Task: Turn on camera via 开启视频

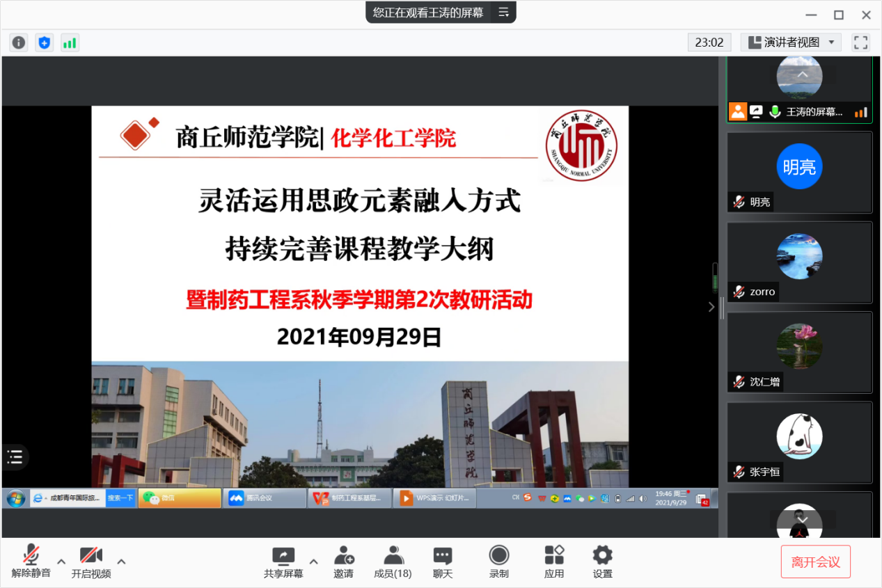Action: click(91, 562)
